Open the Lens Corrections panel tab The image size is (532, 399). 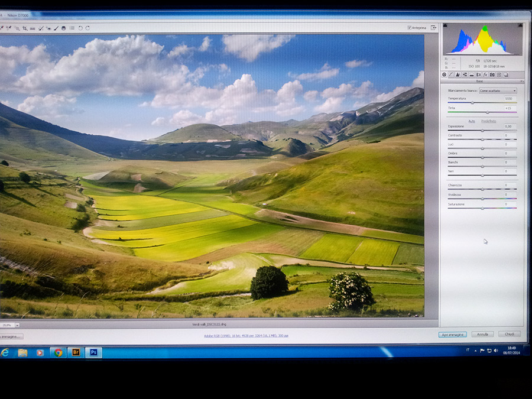pos(478,74)
